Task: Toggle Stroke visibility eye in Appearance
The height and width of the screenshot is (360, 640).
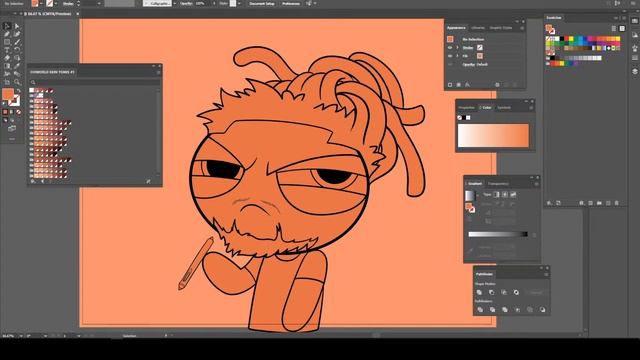Action: [x=450, y=48]
